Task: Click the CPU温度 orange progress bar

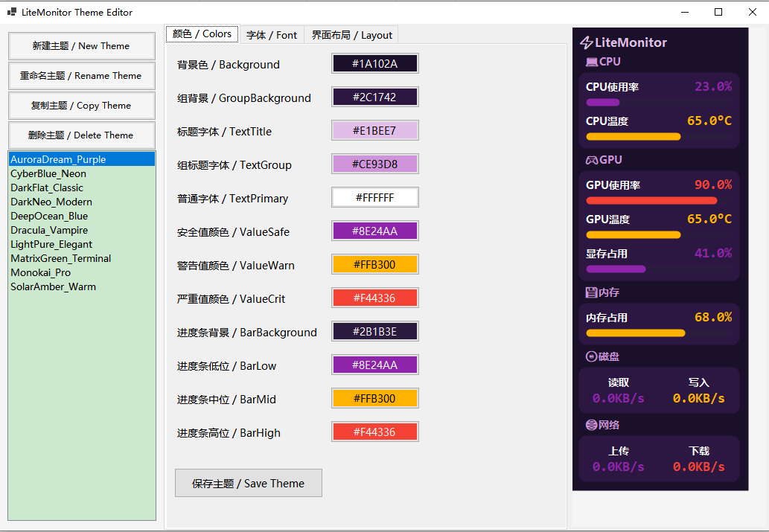Action: 634,137
